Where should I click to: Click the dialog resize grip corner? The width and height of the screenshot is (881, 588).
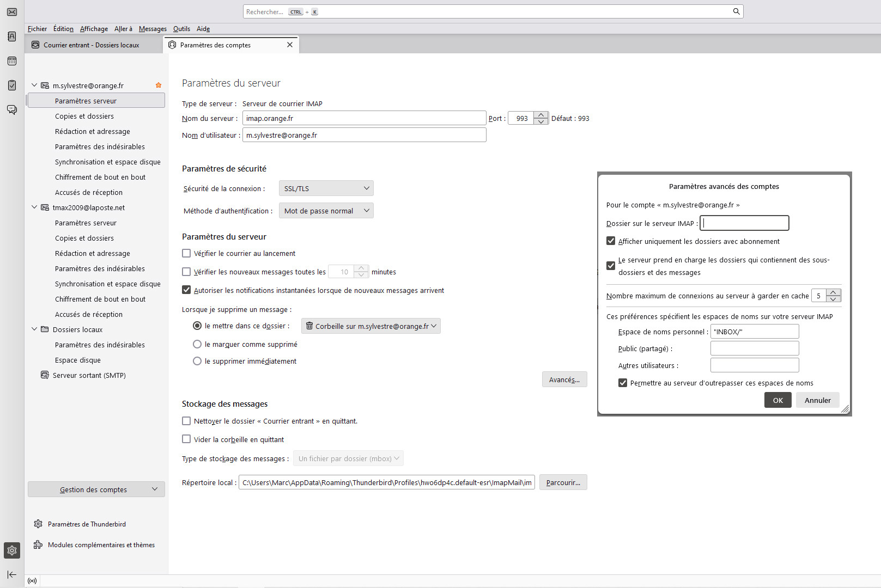(x=845, y=409)
